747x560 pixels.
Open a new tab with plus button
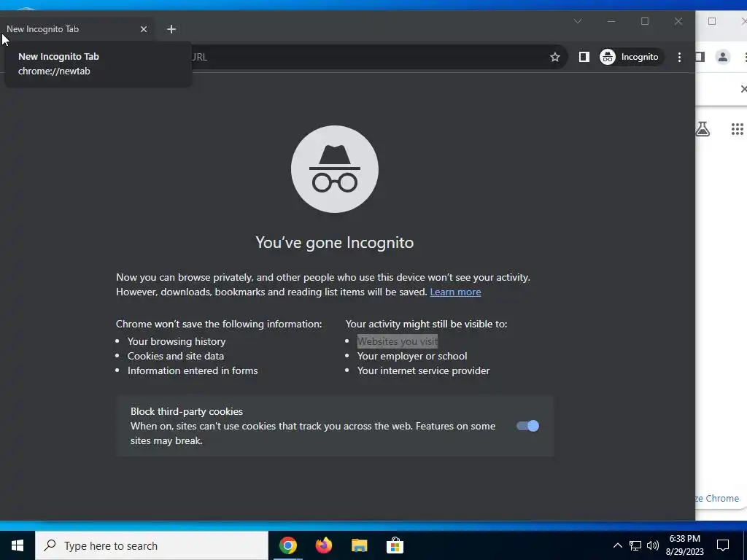pyautogui.click(x=171, y=29)
